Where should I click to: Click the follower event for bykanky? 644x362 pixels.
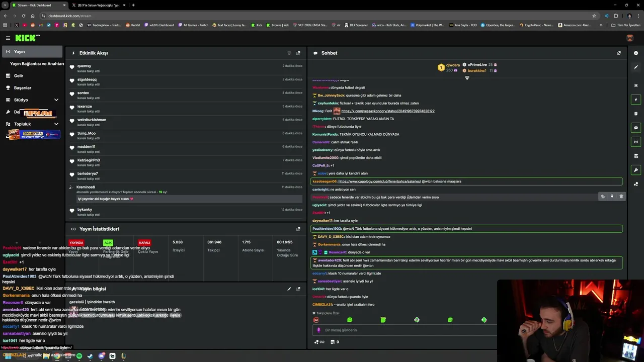coord(186,212)
